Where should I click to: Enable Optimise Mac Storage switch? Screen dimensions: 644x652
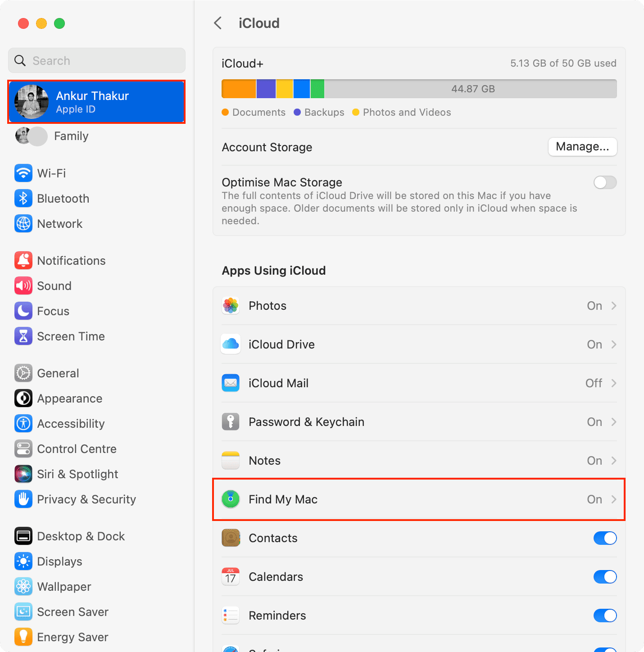click(605, 182)
